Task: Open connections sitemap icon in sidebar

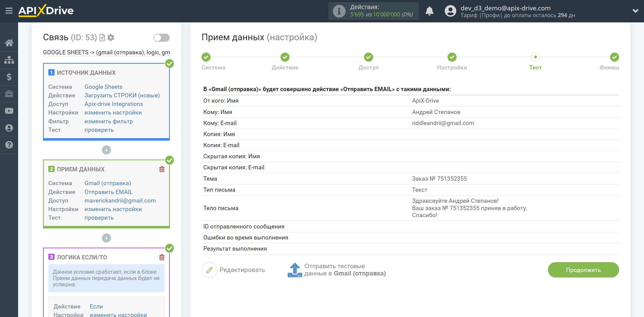Action: tap(9, 60)
